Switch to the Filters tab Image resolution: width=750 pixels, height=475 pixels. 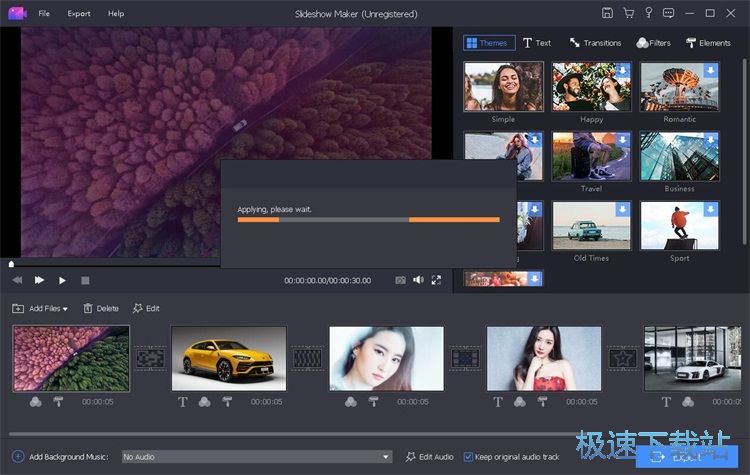[653, 43]
